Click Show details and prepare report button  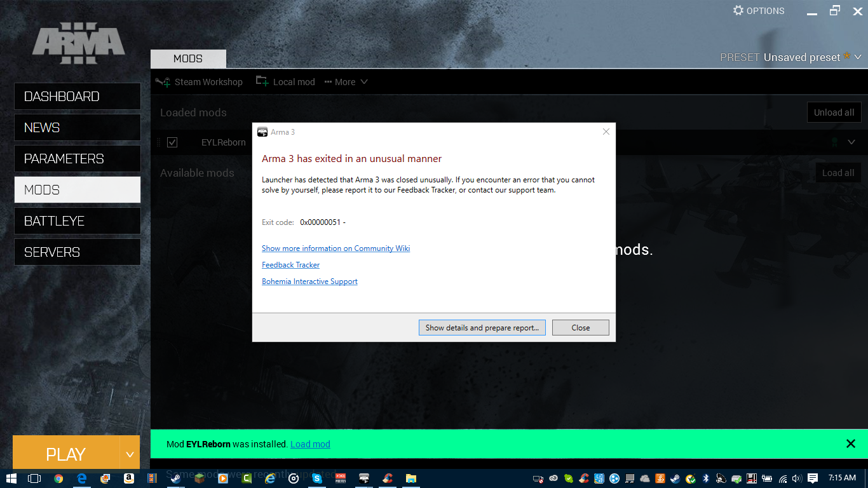click(x=482, y=328)
